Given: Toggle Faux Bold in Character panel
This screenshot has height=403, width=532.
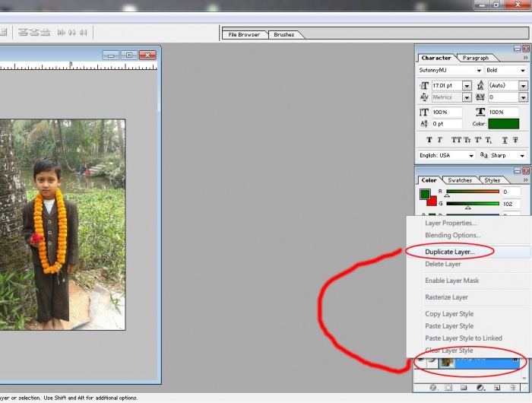Looking at the screenshot, I should pos(429,140).
